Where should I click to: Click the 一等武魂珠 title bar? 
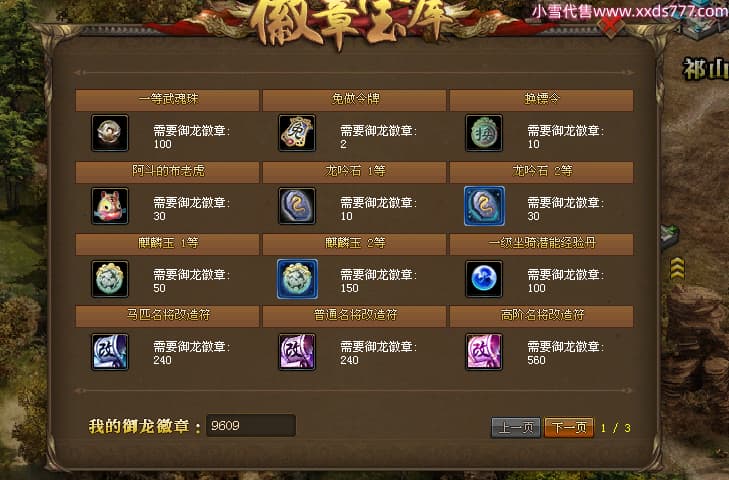tap(167, 100)
